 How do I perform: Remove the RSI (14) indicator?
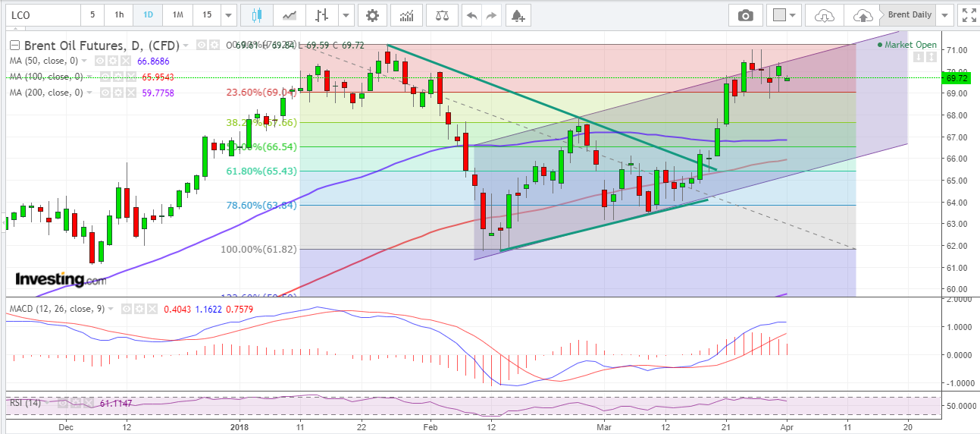(89, 403)
